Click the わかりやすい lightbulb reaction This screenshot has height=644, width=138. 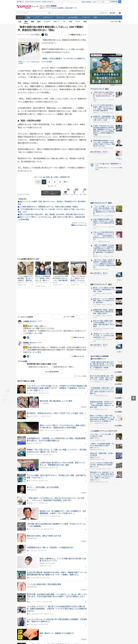point(74,192)
